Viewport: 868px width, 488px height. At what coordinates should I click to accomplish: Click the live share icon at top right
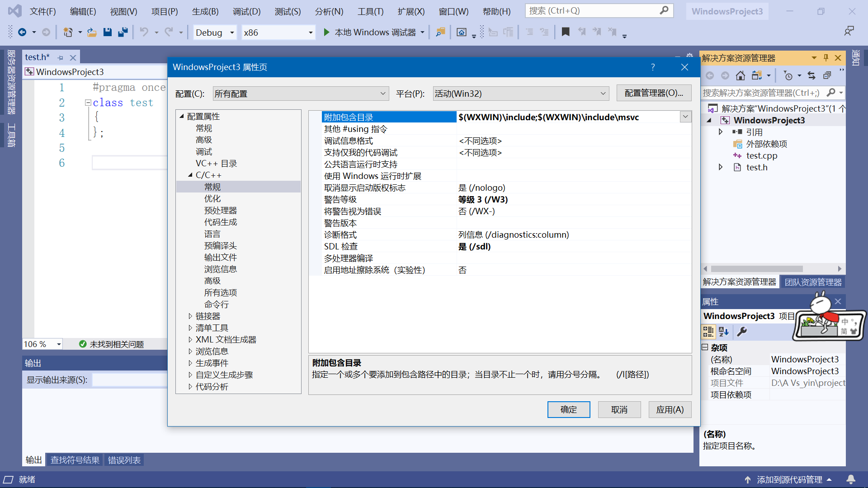click(x=849, y=31)
